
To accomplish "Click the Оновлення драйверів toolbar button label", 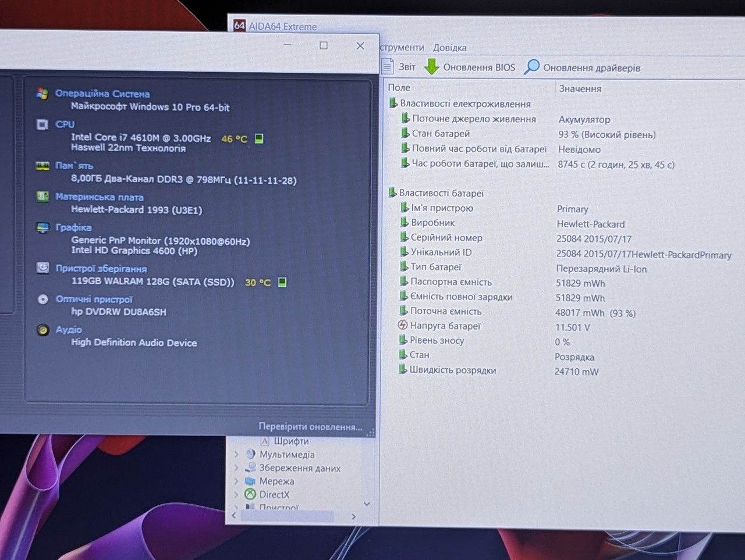I will [591, 68].
